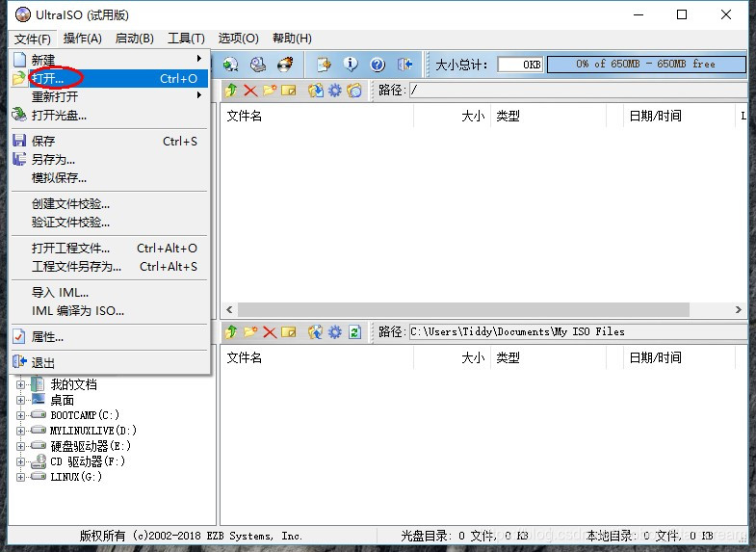The image size is (756, 552).
Task: Click horizontal scrollbar left arrow
Action: point(229,309)
